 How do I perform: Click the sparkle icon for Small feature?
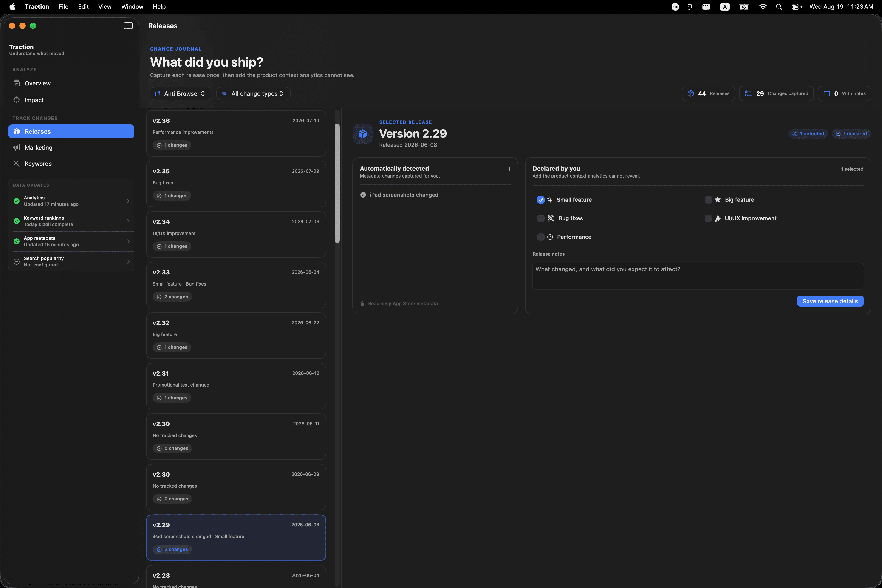click(x=550, y=200)
